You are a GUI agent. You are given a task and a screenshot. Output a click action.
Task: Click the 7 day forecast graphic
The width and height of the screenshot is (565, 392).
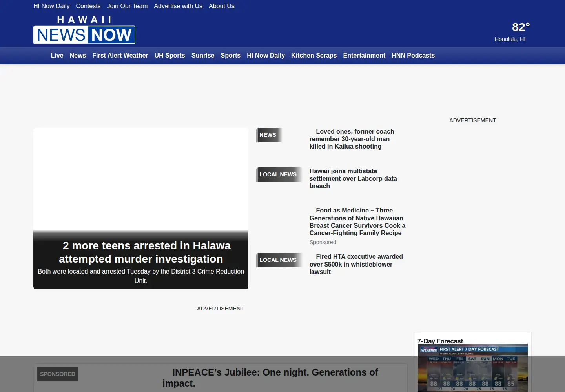[x=473, y=368]
